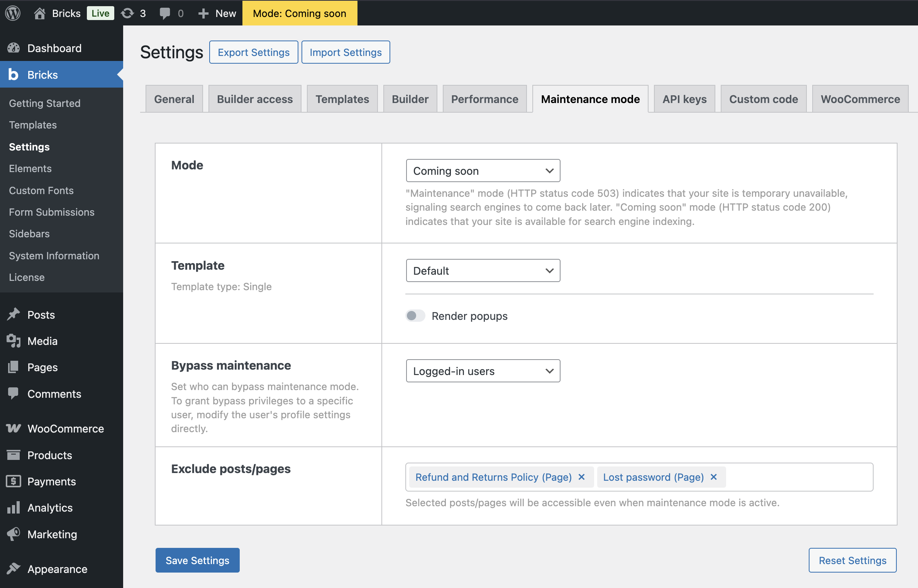Expand the Template Default dropdown

point(483,270)
